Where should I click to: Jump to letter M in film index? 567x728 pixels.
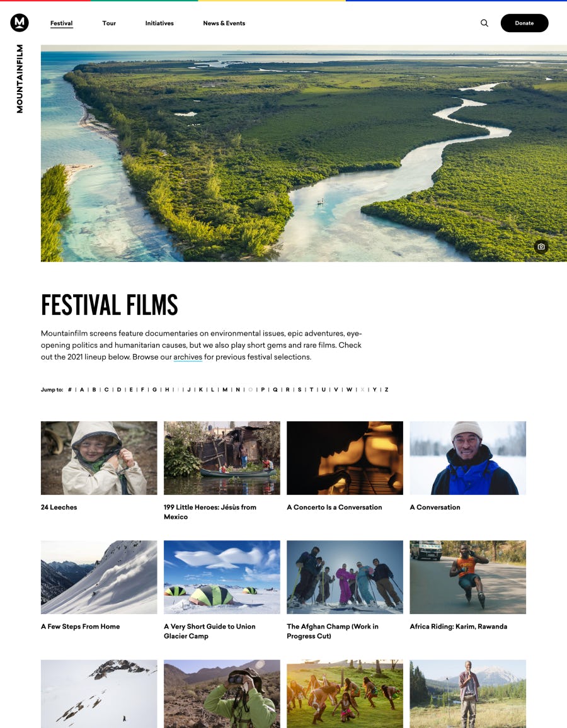pos(225,390)
